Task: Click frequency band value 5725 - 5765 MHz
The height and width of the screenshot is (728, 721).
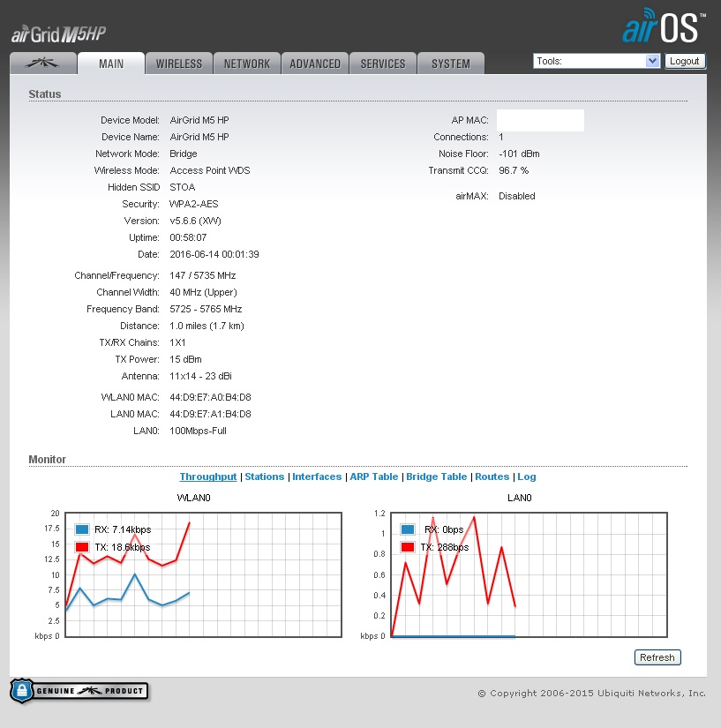Action: pos(206,309)
